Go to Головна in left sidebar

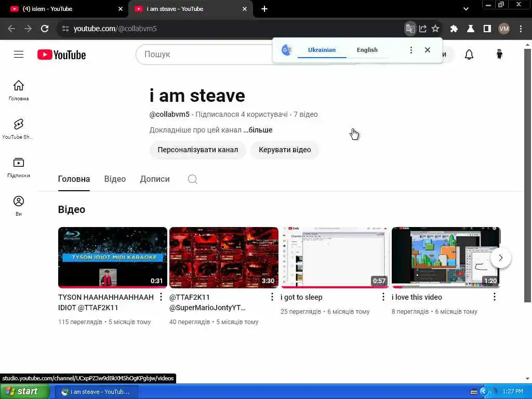point(19,90)
